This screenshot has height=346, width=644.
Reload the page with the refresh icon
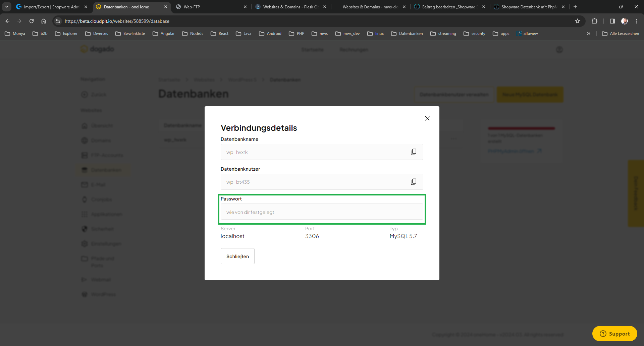pos(32,21)
